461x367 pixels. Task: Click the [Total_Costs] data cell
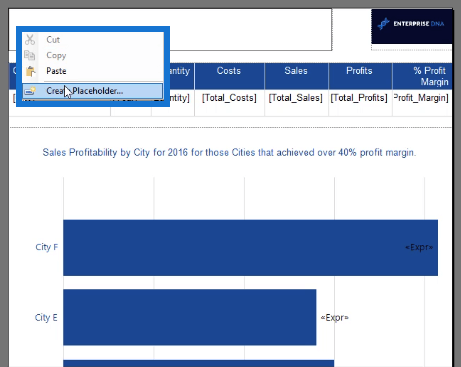click(229, 103)
